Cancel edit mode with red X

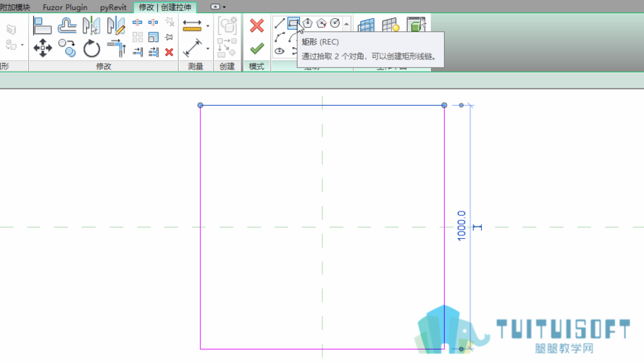[x=256, y=26]
